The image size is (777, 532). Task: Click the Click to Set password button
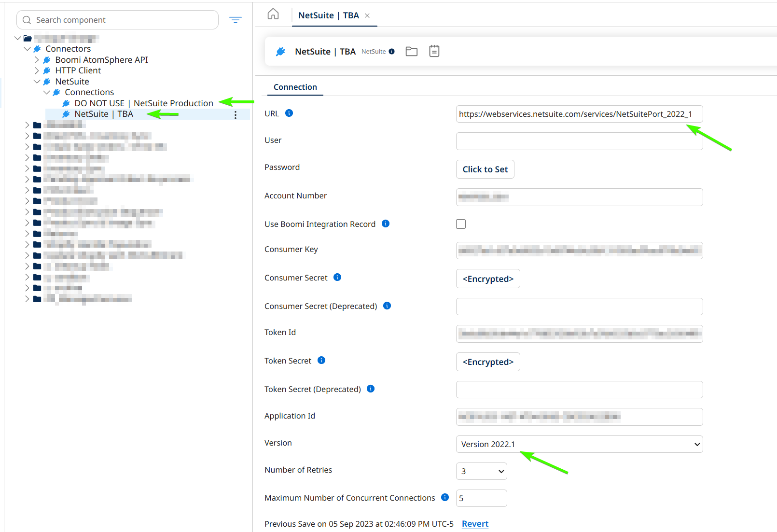(x=485, y=169)
